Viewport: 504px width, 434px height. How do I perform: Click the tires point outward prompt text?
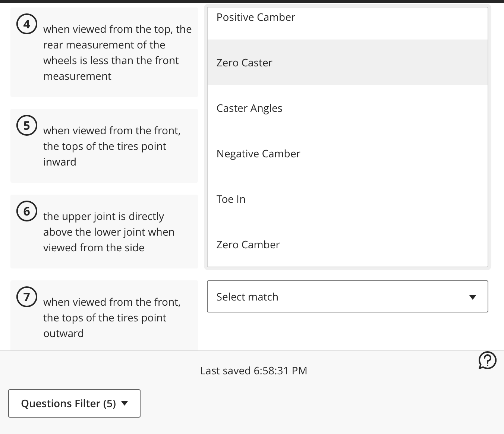112,318
